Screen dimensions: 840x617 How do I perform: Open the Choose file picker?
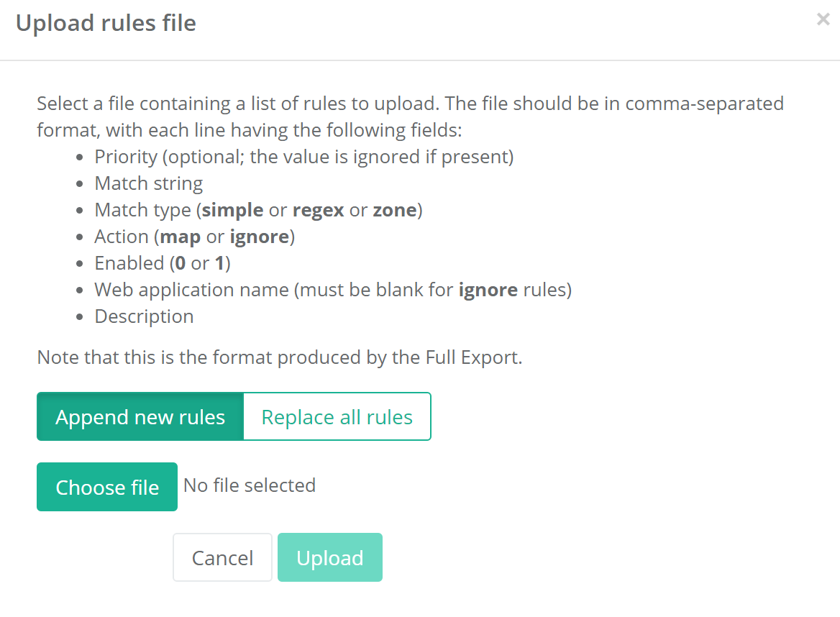[107, 487]
